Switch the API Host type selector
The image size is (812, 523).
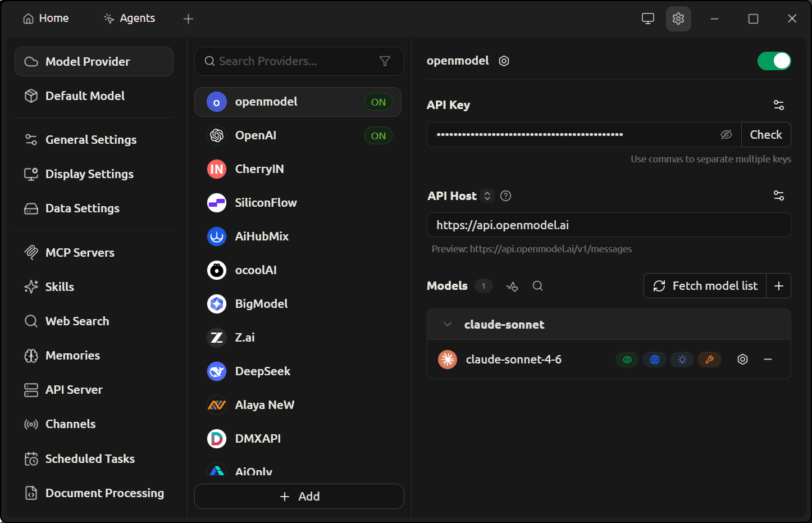point(487,196)
